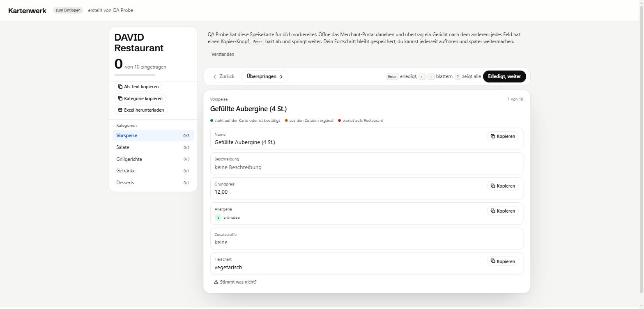The width and height of the screenshot is (644, 309).
Task: Open the Getränke category
Action: [153, 171]
